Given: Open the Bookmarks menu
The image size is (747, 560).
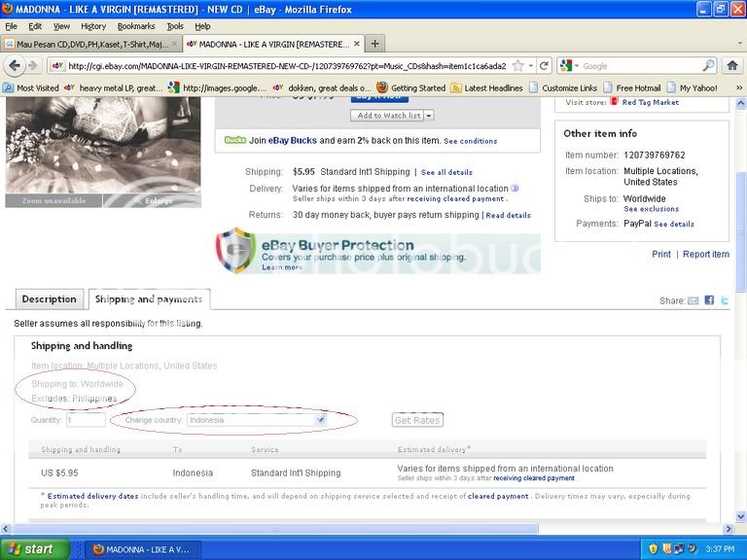Looking at the screenshot, I should [x=136, y=26].
